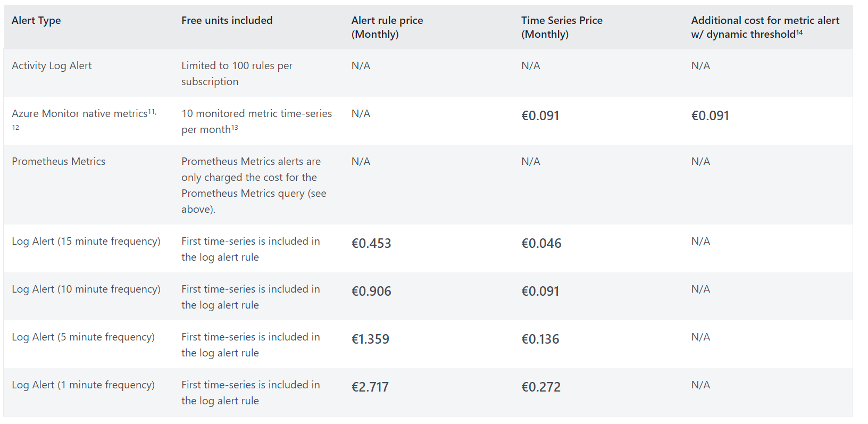Click the Alert rule price (Monthly) header
The width and height of the screenshot is (868, 424).
[x=387, y=27]
